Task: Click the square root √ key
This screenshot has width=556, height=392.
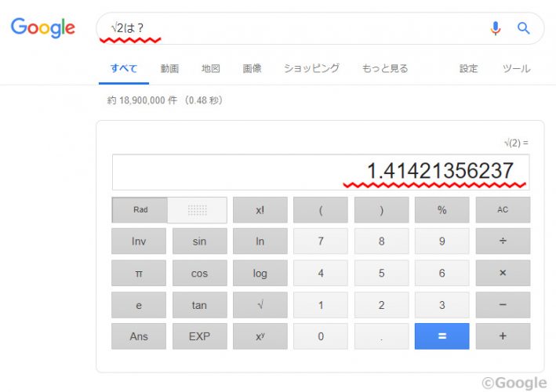Action: [x=260, y=305]
